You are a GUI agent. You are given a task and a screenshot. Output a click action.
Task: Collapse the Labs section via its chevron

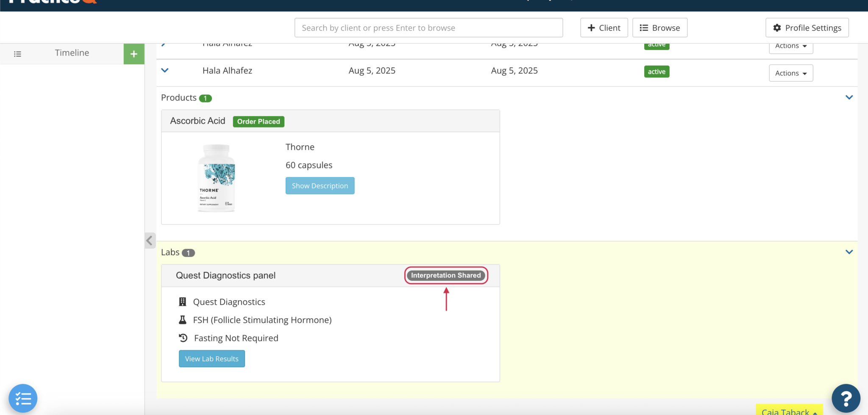pos(849,252)
